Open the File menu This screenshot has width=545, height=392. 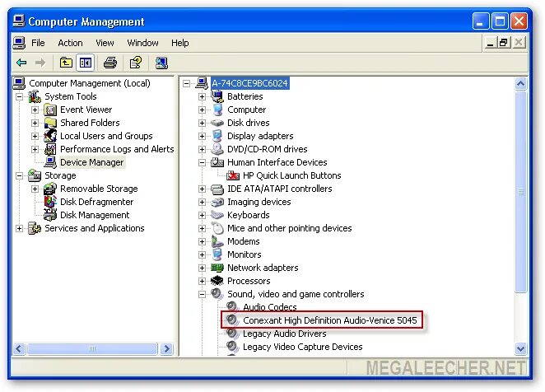coord(38,43)
